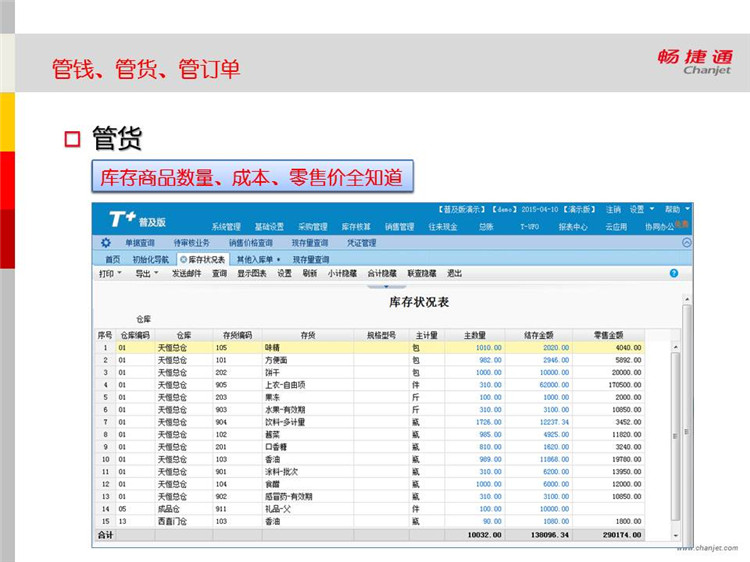Open the 销售管理 menu
Image resolution: width=750 pixels, height=562 pixels.
[x=399, y=227]
